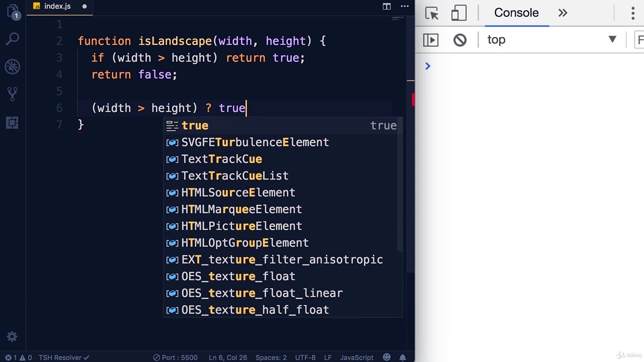The image size is (644, 362).
Task: Open the Debug view in the activity bar
Action: point(13,66)
